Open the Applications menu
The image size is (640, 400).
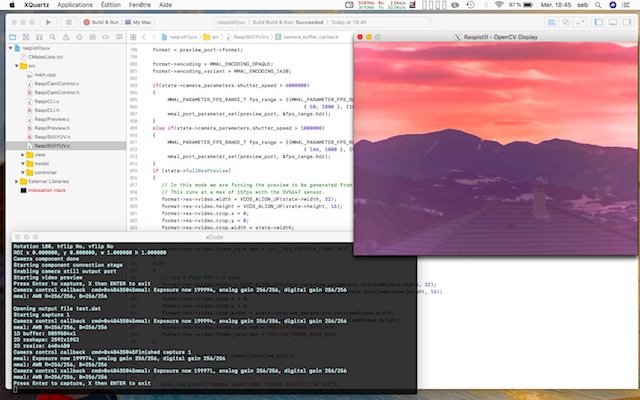pos(75,5)
